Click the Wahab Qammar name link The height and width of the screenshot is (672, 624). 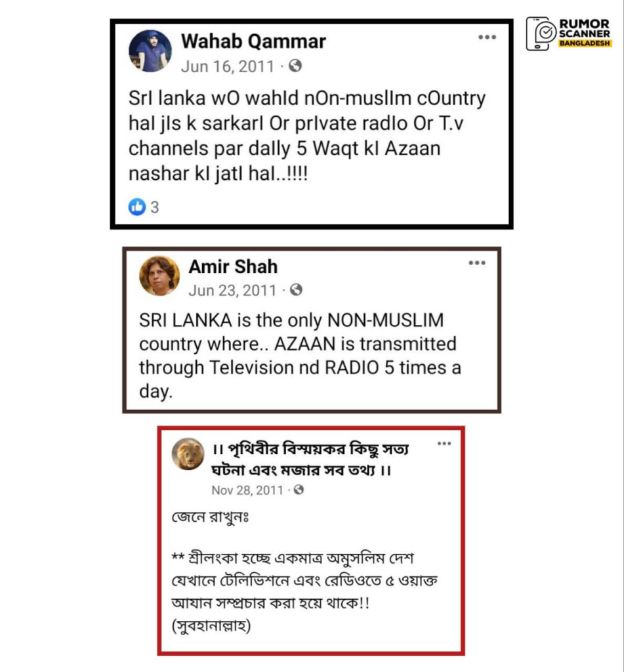point(253,41)
